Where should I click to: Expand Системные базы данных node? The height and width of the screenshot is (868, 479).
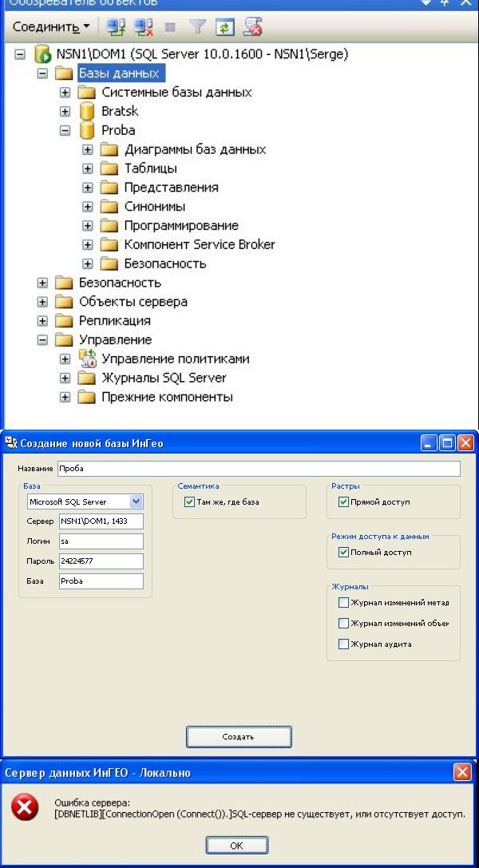(65, 93)
